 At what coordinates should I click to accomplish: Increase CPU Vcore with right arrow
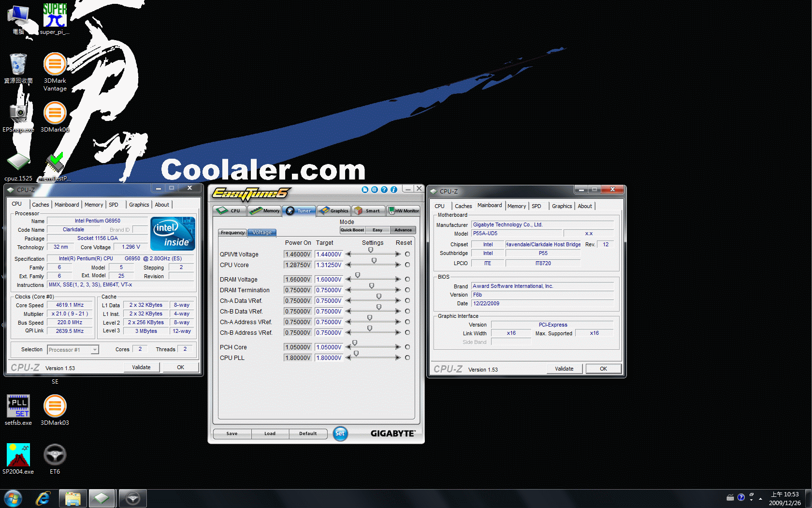[x=398, y=265]
